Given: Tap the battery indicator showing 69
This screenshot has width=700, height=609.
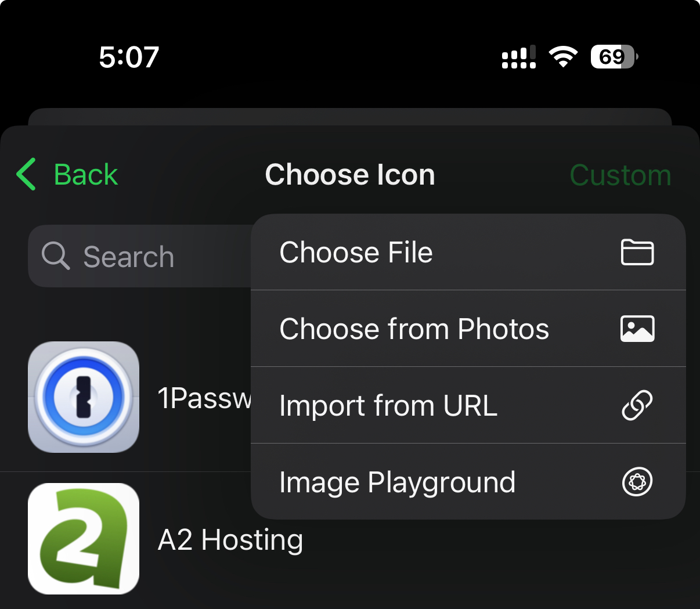Looking at the screenshot, I should (x=614, y=57).
